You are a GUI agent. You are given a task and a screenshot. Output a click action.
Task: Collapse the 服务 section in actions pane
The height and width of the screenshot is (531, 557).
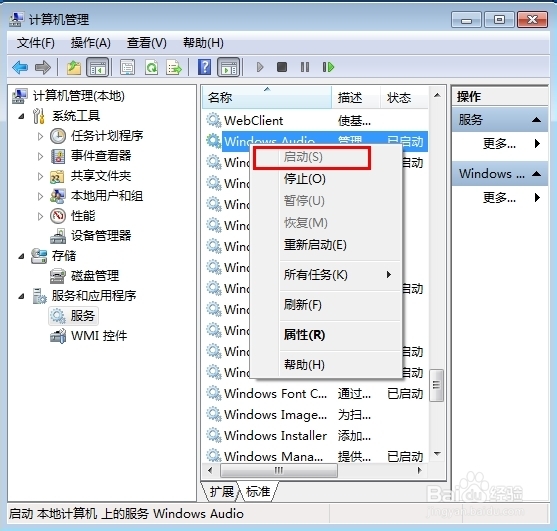pyautogui.click(x=536, y=120)
